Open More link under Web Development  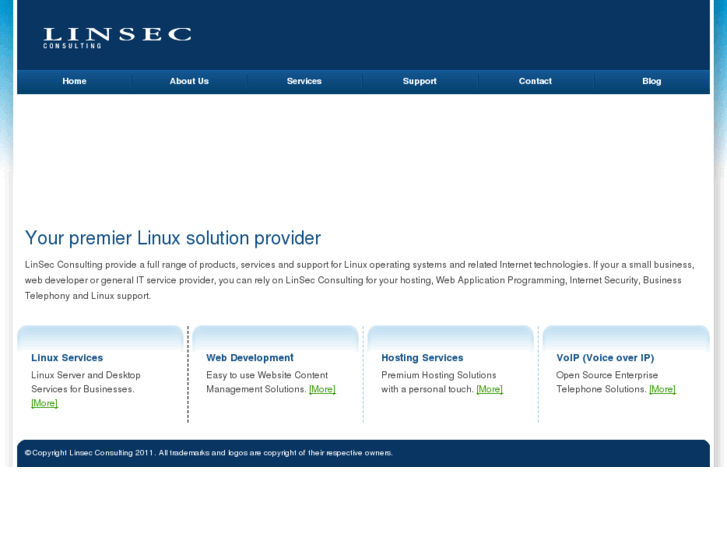(x=322, y=389)
